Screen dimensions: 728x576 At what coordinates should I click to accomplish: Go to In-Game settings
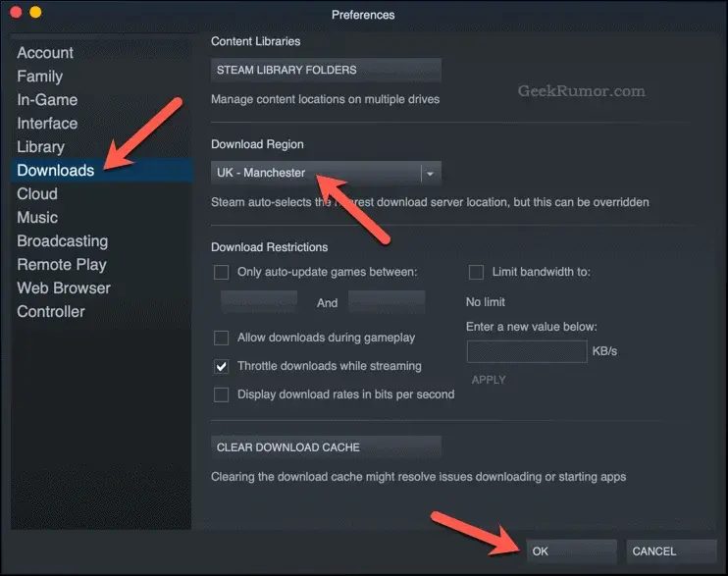pos(47,100)
